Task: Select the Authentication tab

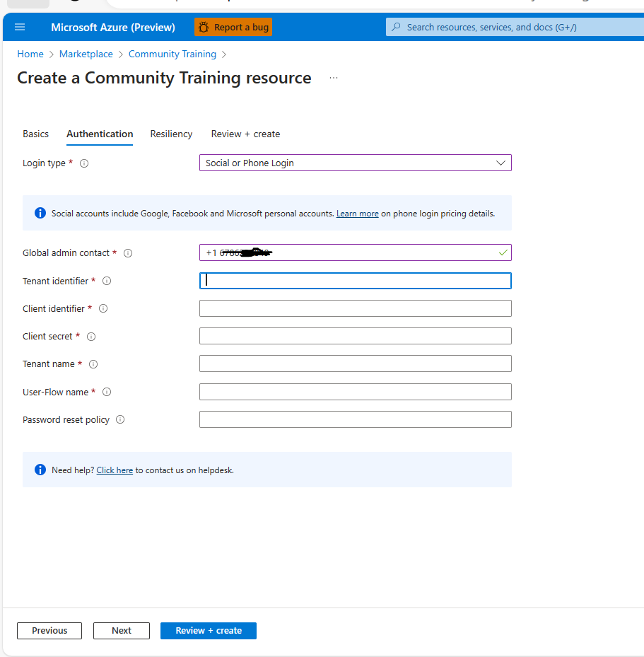Action: (100, 134)
